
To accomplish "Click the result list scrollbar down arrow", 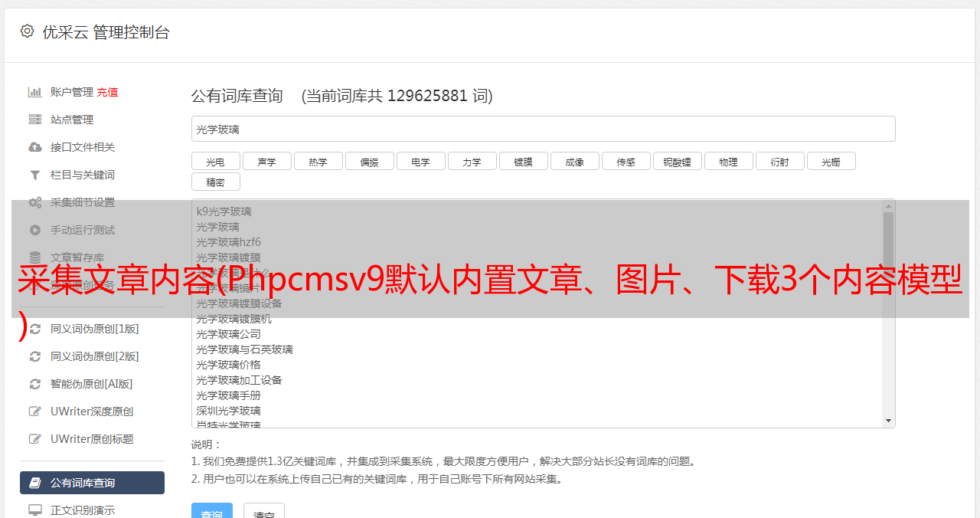I will pyautogui.click(x=889, y=421).
